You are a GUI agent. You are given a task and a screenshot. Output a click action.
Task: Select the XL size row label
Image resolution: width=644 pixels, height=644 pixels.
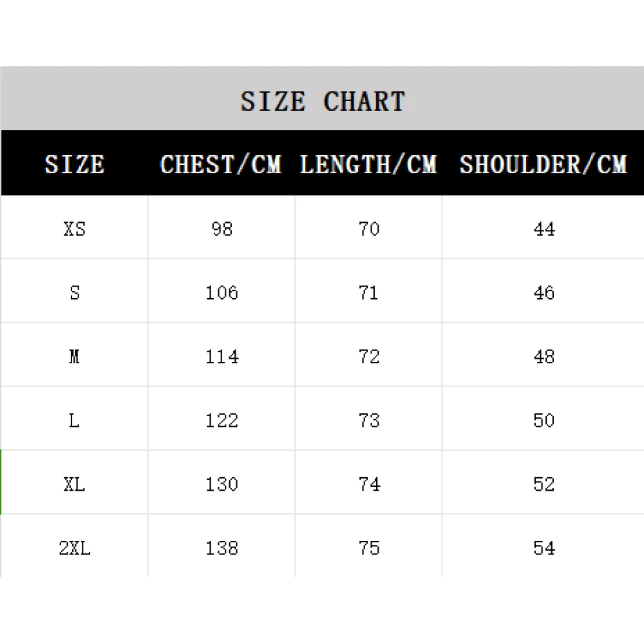(x=74, y=484)
